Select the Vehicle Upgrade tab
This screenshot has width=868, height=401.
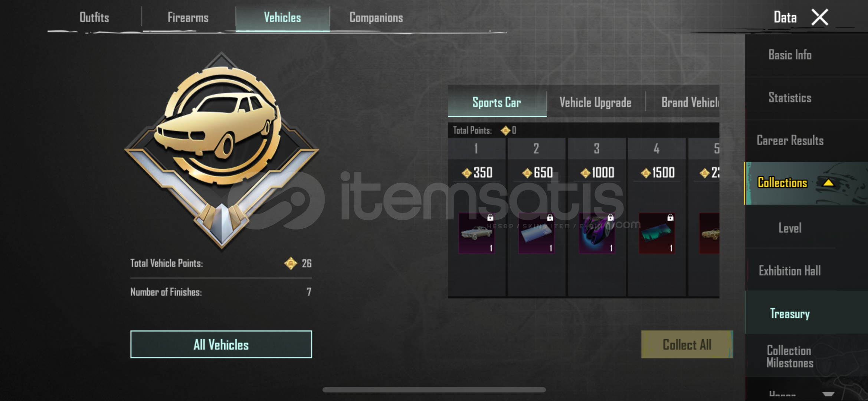click(x=596, y=102)
